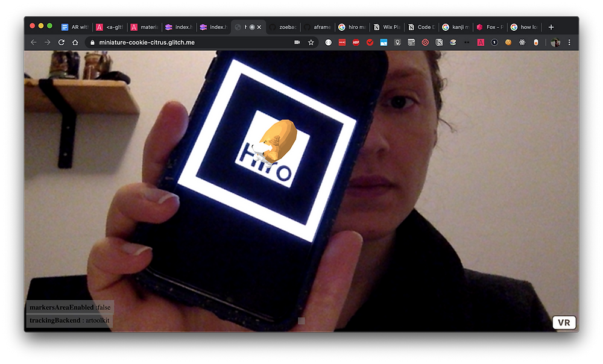The image size is (603, 364).
Task: Switch to the '<a-gltf' tab
Action: [x=110, y=27]
